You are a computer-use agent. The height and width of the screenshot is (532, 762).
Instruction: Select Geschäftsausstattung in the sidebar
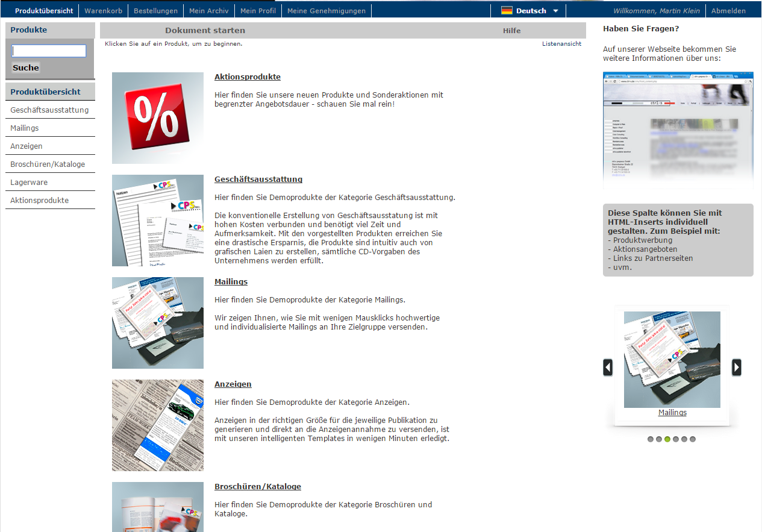tap(50, 110)
